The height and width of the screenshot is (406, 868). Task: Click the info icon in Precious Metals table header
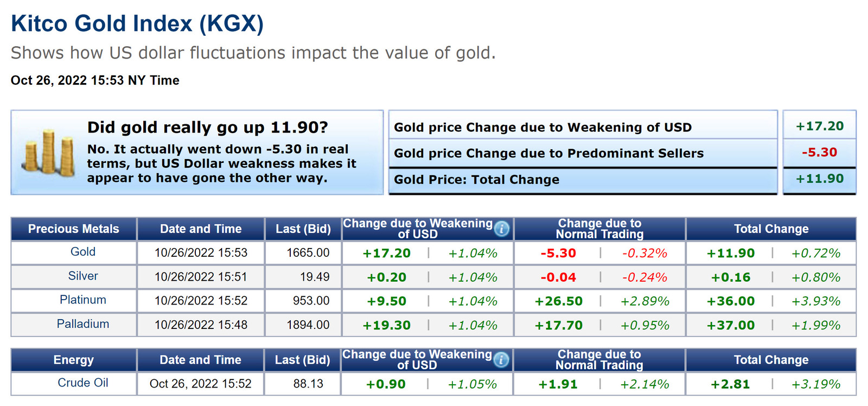pyautogui.click(x=502, y=229)
